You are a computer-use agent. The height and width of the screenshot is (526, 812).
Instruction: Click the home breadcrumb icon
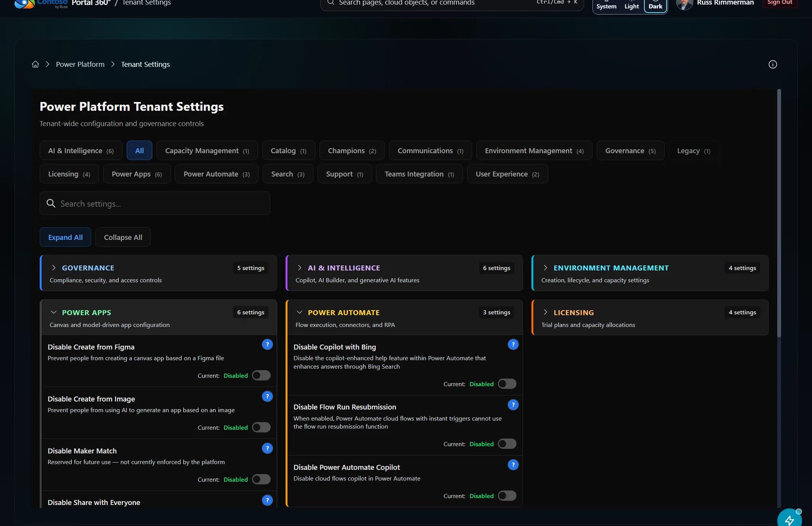35,64
